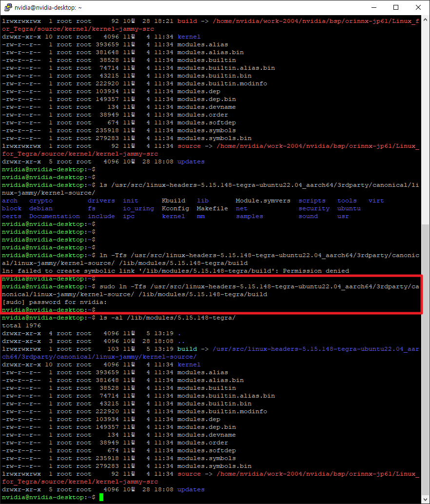This screenshot has width=430, height=504.
Task: Click the 'Permission denied' error text
Action: coord(316,271)
